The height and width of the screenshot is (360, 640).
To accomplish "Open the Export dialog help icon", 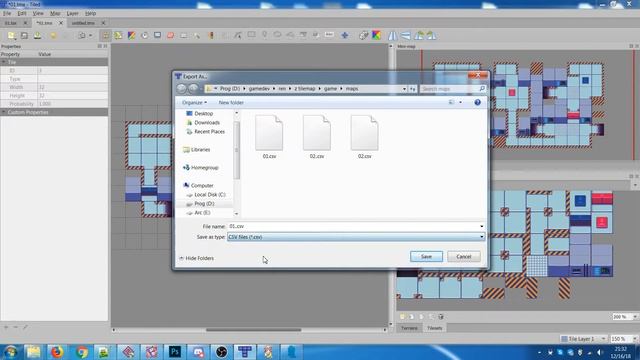I will (477, 102).
